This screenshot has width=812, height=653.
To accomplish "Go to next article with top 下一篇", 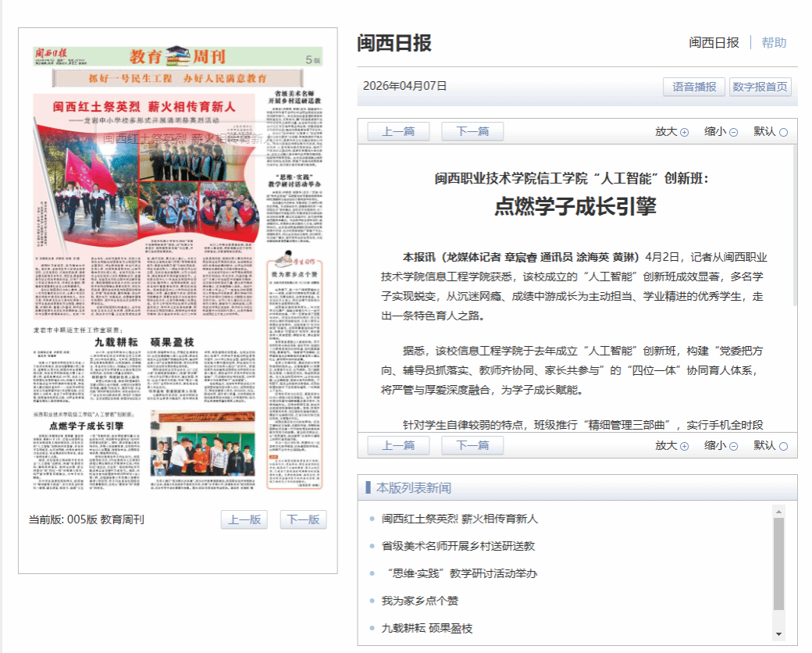I will [472, 132].
